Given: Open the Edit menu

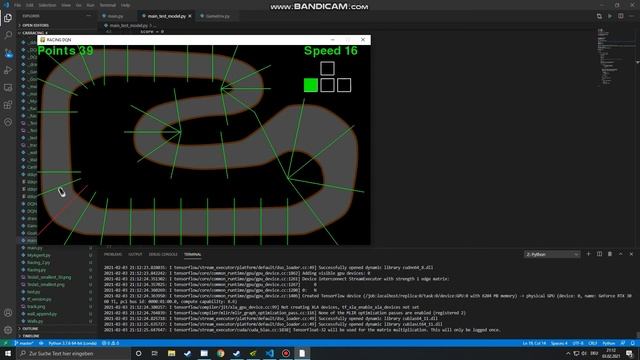Looking at the screenshot, I should (30, 5).
